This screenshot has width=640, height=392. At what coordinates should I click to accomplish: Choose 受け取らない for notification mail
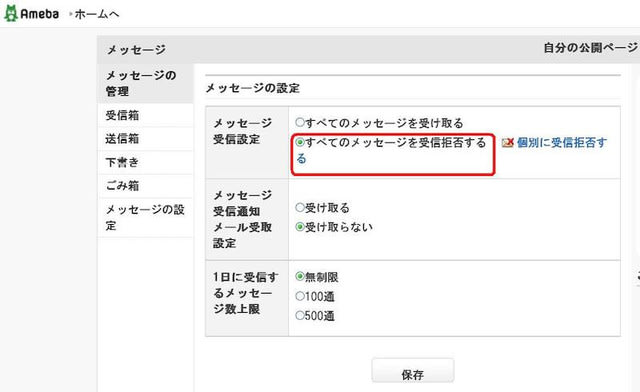tap(300, 227)
